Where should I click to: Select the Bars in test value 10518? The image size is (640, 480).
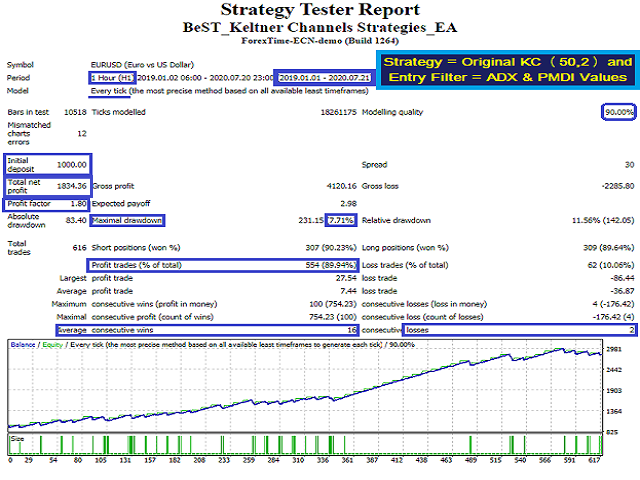tap(75, 112)
